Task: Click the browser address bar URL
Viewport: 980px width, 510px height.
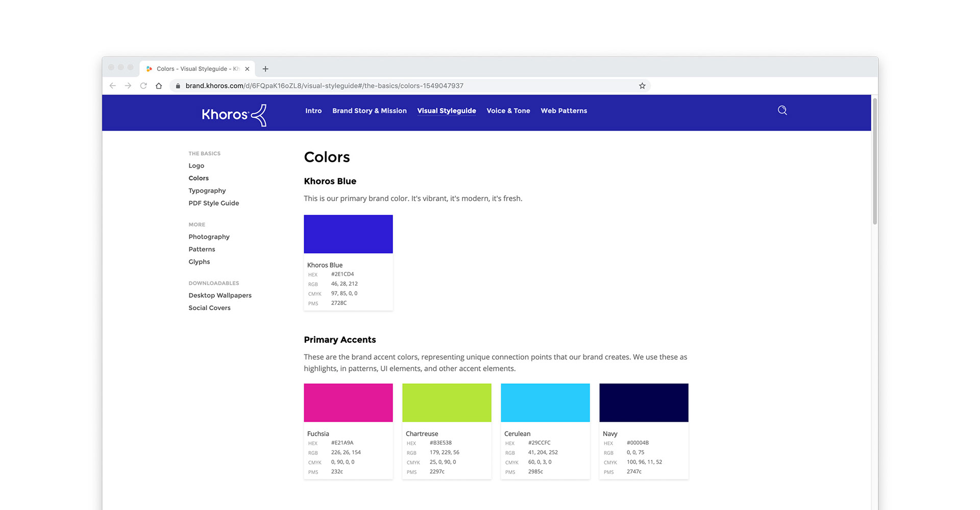Action: (x=325, y=86)
